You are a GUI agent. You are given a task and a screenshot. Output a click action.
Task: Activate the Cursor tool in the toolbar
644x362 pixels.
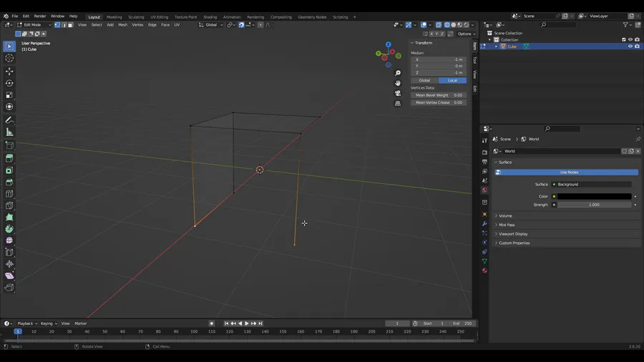point(9,58)
